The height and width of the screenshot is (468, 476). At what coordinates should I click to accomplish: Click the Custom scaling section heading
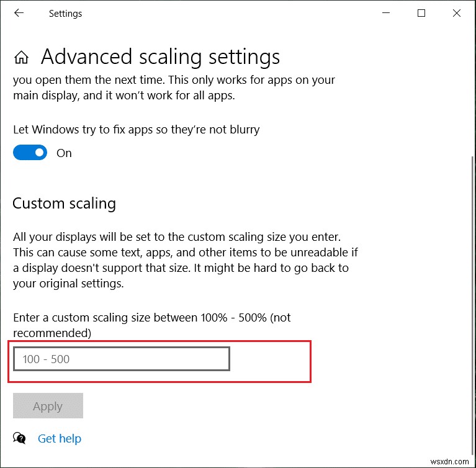pos(65,203)
